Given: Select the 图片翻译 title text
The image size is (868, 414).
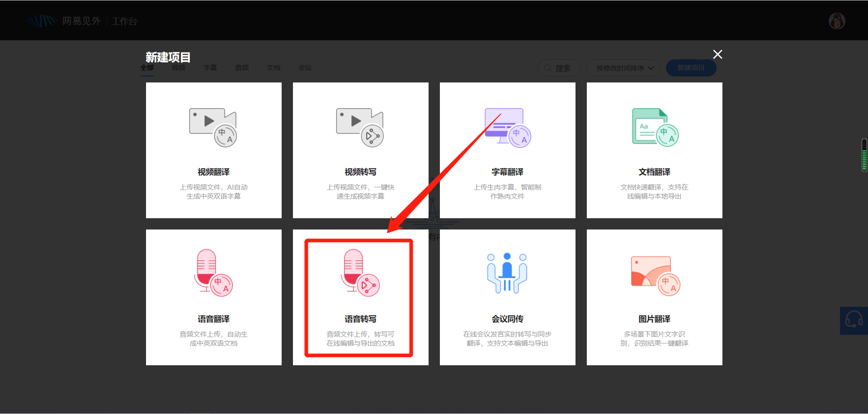Looking at the screenshot, I should 654,319.
